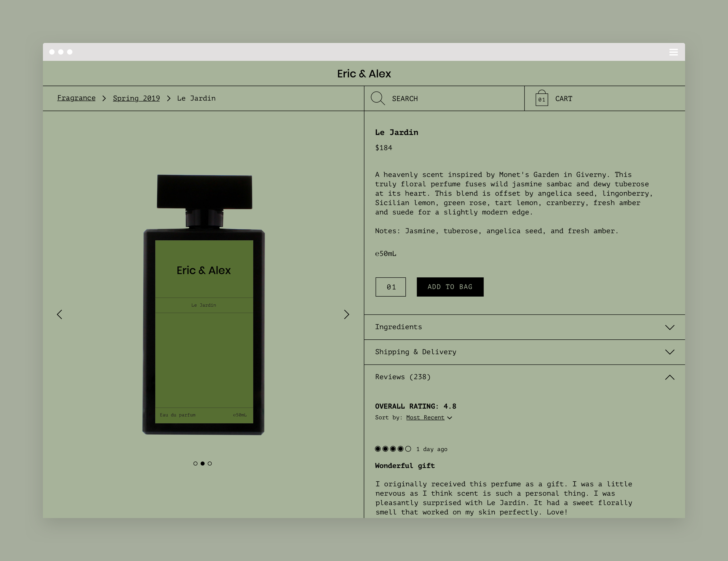Click the fifth empty rating circle

(x=408, y=449)
